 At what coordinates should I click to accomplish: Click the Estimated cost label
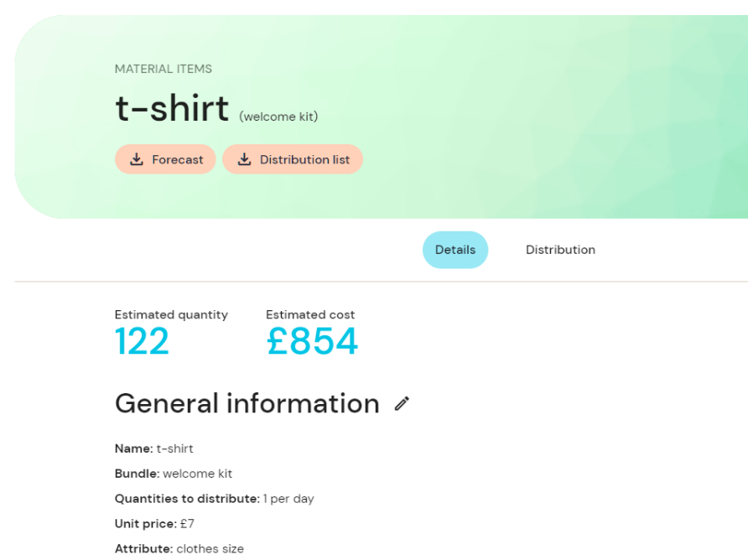click(x=310, y=315)
